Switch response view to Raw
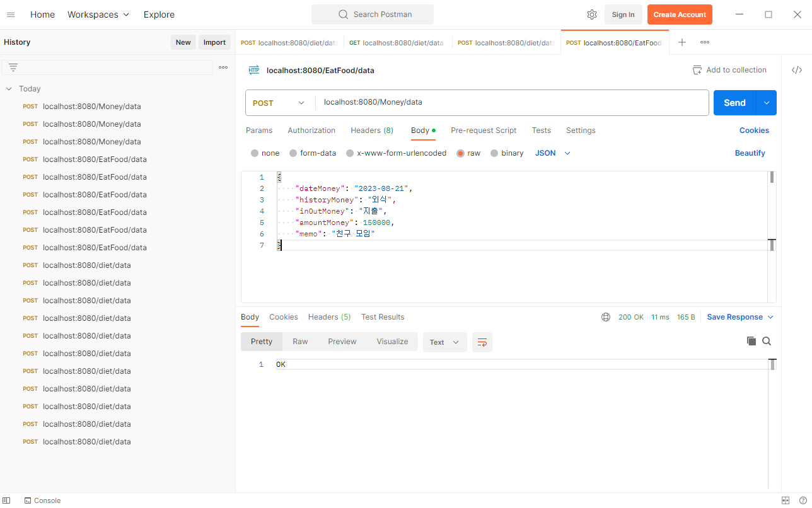The image size is (812, 508). (300, 342)
